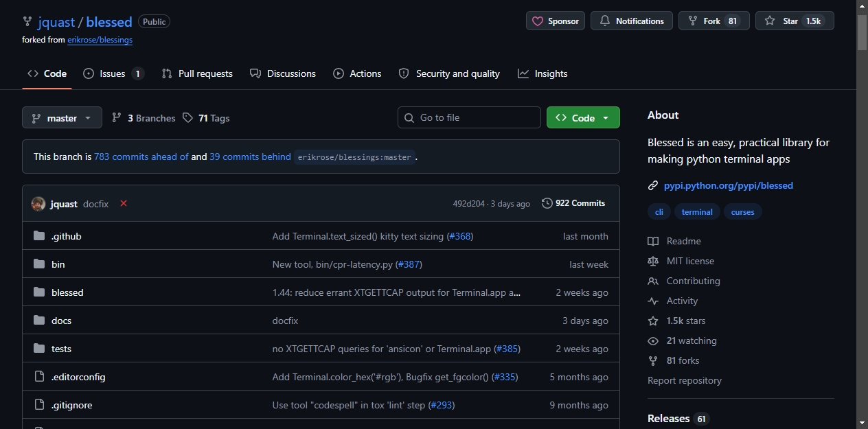868x429 pixels.
Task: Click the file icon beside .editorconfig
Action: click(39, 377)
